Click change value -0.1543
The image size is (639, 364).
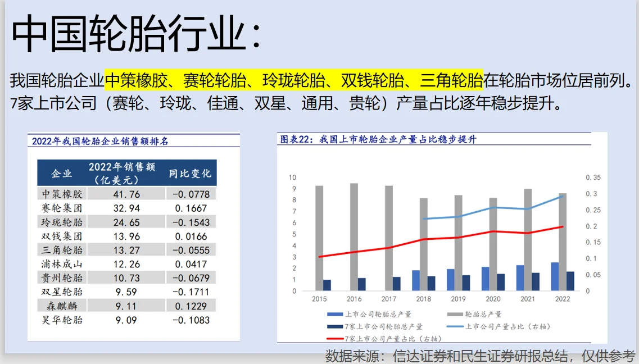tap(191, 222)
